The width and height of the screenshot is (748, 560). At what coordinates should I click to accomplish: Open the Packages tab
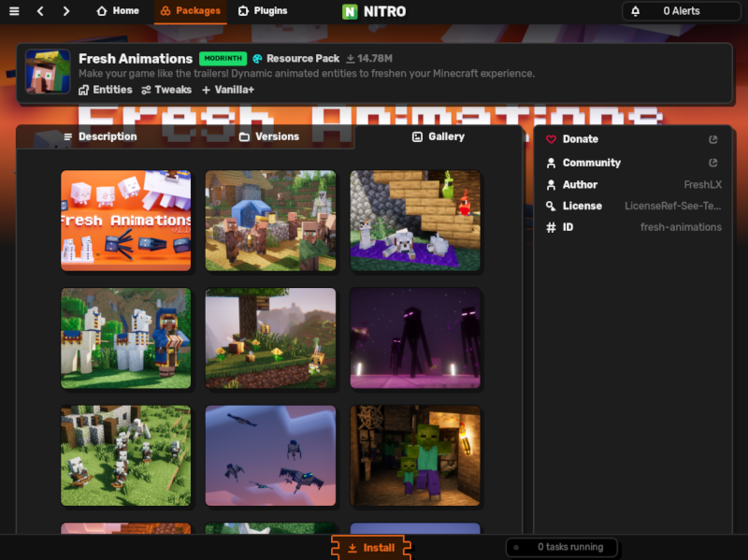click(190, 11)
